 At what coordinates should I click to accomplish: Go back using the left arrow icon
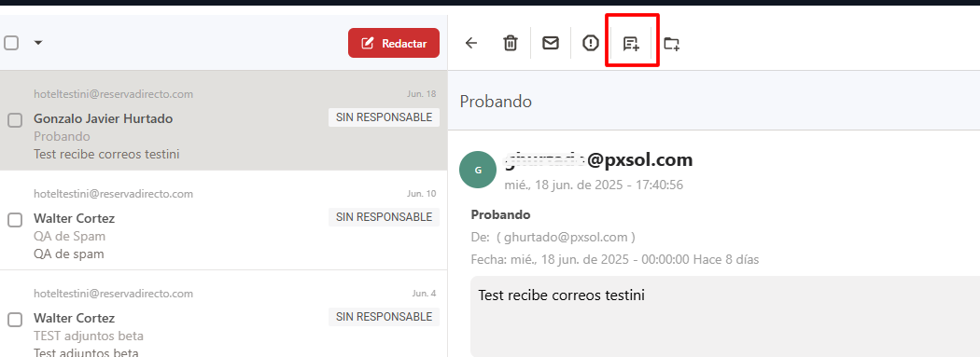pos(471,43)
